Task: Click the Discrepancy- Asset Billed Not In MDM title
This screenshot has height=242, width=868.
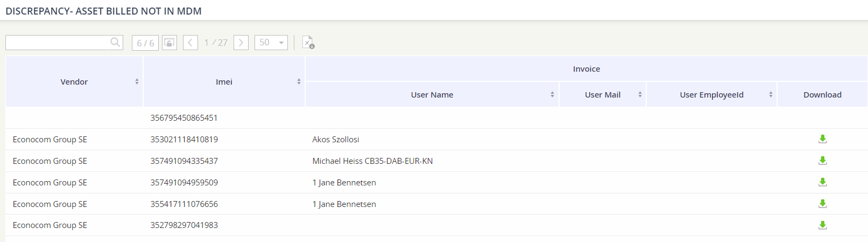Action: click(x=103, y=11)
